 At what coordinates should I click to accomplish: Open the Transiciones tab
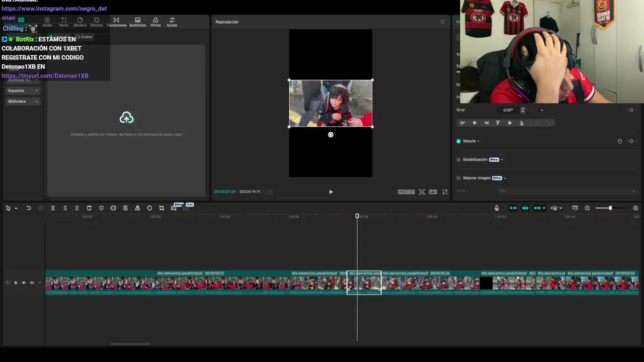116,22
